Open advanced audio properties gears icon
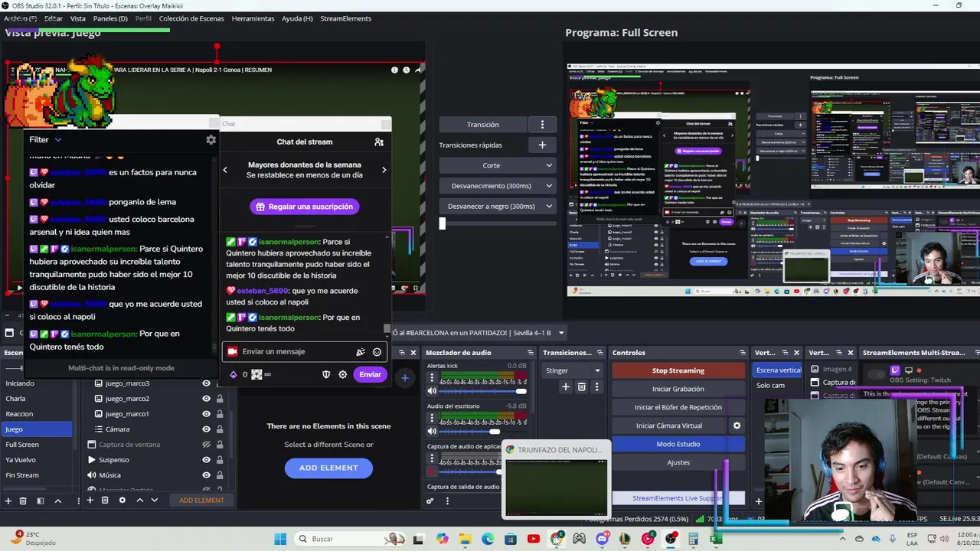980x551 pixels. (430, 501)
